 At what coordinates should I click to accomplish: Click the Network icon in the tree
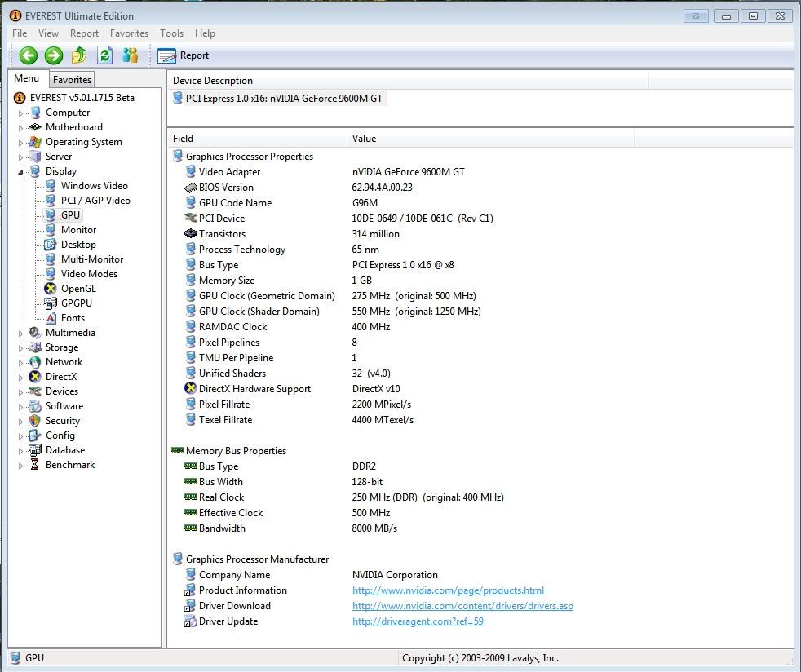coord(35,362)
